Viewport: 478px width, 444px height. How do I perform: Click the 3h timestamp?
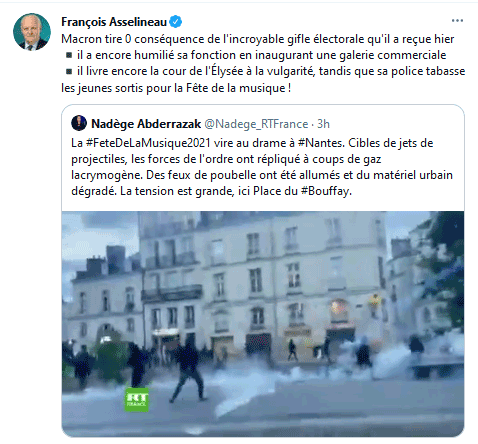tap(323, 124)
